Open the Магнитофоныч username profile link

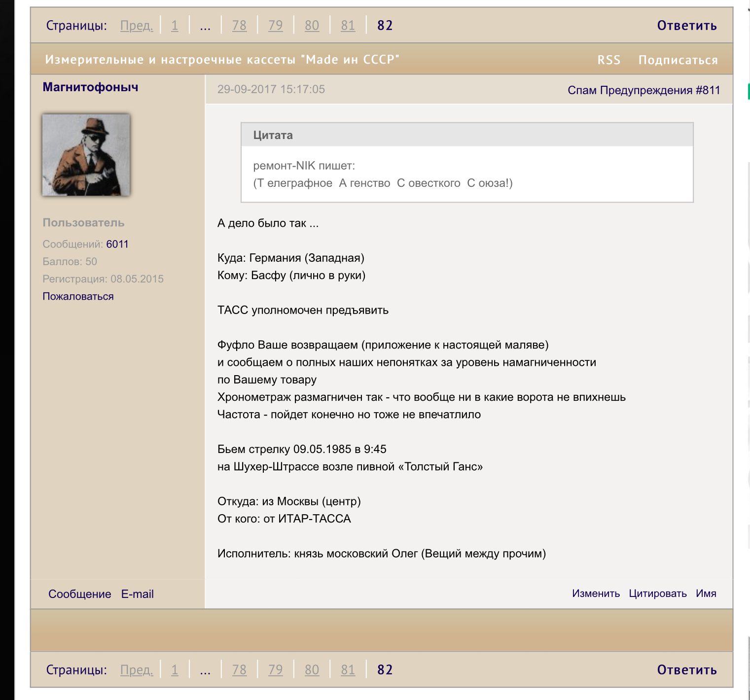(x=90, y=87)
